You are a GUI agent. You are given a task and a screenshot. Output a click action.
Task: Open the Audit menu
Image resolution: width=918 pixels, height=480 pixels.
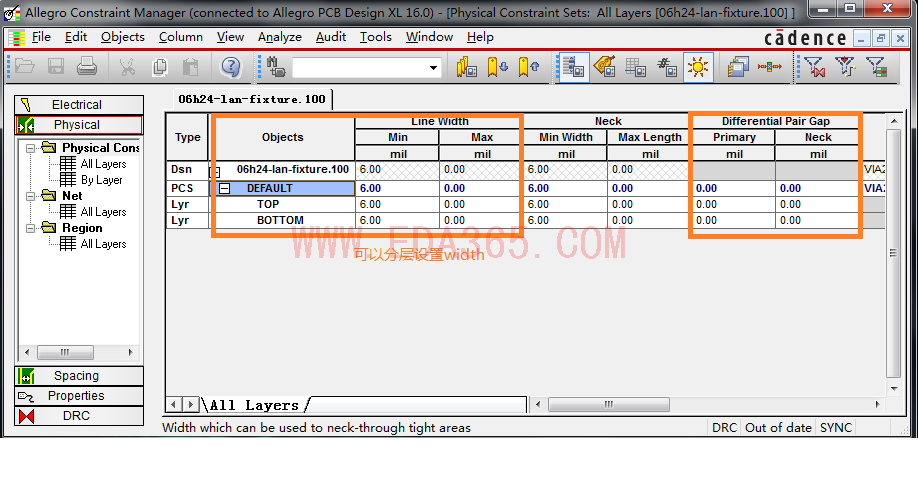click(x=331, y=37)
